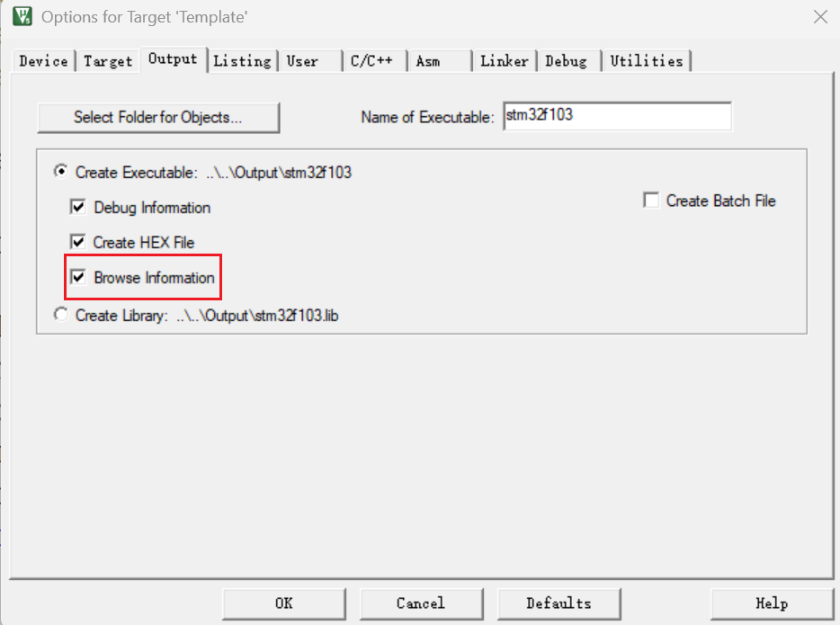This screenshot has width=840, height=625.
Task: Toggle the Debug Information checkbox
Action: click(77, 207)
